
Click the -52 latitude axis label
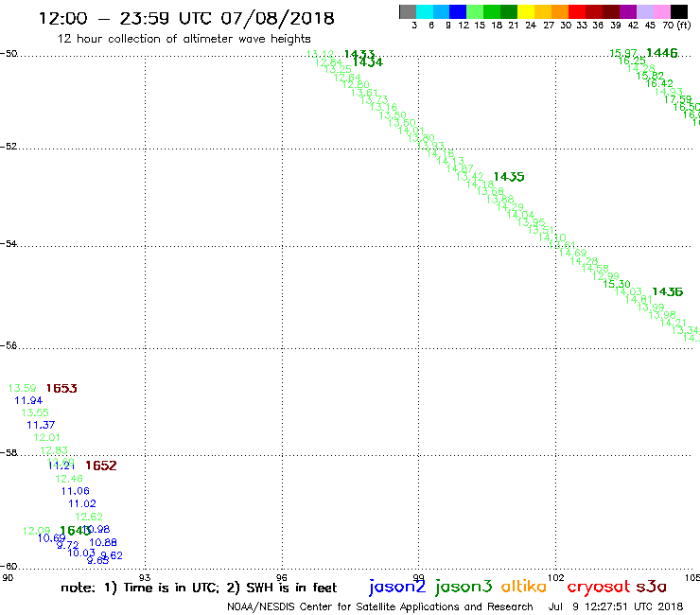(9, 147)
